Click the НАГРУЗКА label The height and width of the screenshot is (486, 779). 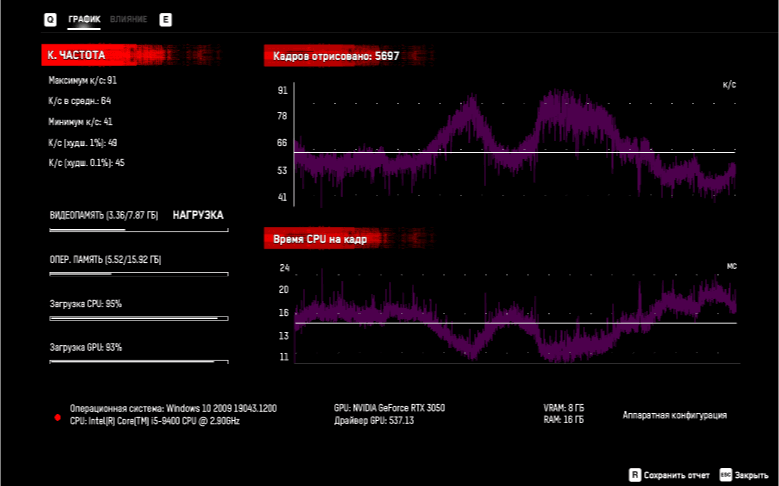click(x=198, y=215)
